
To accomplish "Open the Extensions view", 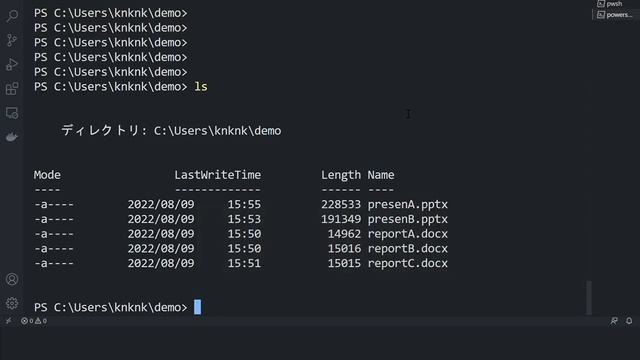I will [12, 89].
